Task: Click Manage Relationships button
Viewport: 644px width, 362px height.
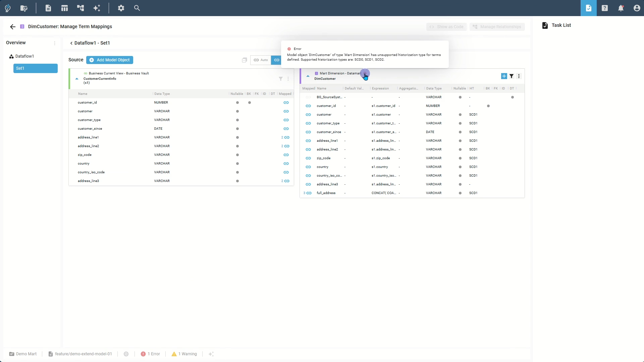Action: pyautogui.click(x=497, y=27)
